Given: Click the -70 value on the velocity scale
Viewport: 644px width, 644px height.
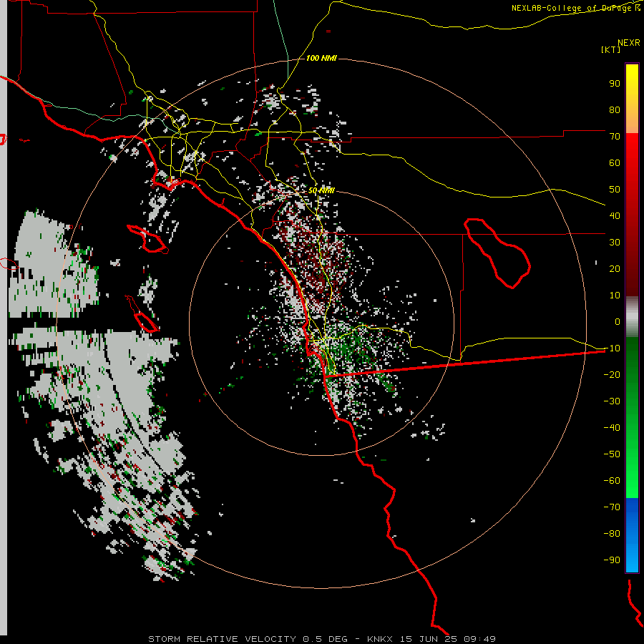Looking at the screenshot, I should click(612, 507).
